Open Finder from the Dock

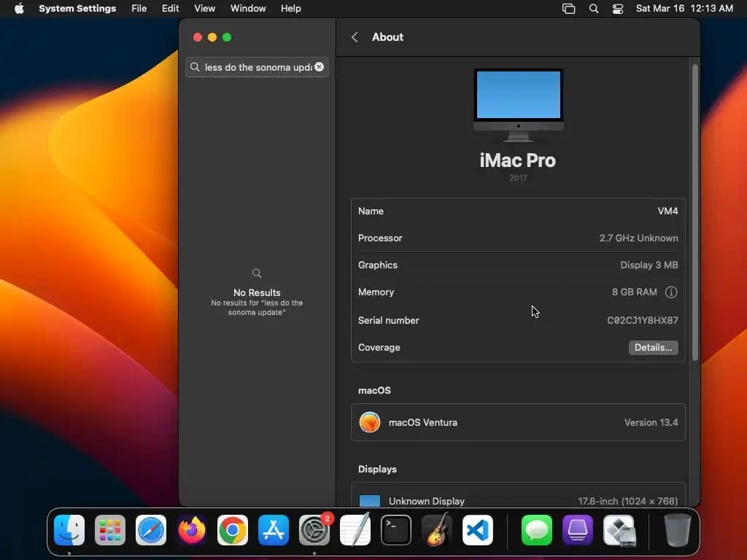click(x=69, y=530)
